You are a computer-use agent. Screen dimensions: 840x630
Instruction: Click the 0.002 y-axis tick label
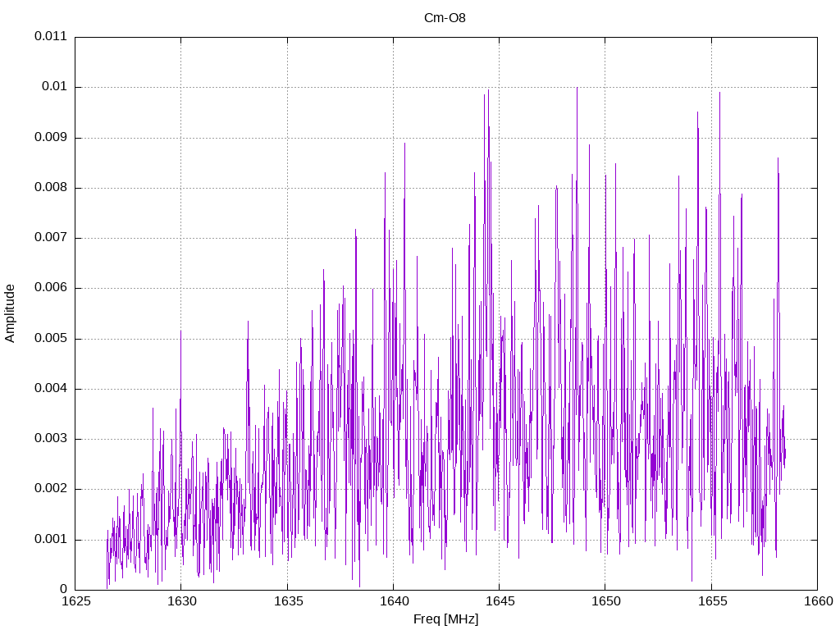tap(51, 488)
